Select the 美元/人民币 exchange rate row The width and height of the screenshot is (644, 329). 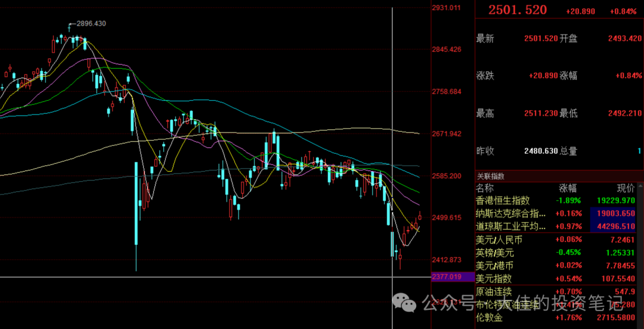click(x=559, y=240)
